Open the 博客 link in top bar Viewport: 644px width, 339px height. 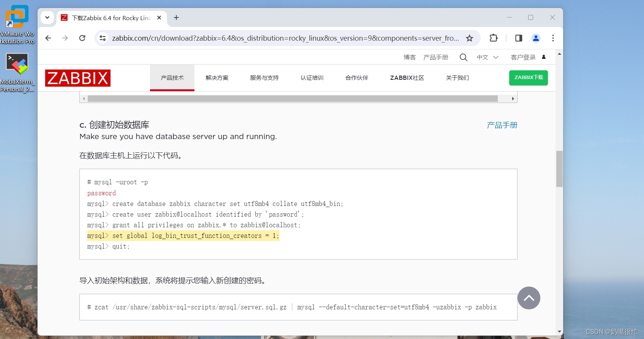[410, 57]
